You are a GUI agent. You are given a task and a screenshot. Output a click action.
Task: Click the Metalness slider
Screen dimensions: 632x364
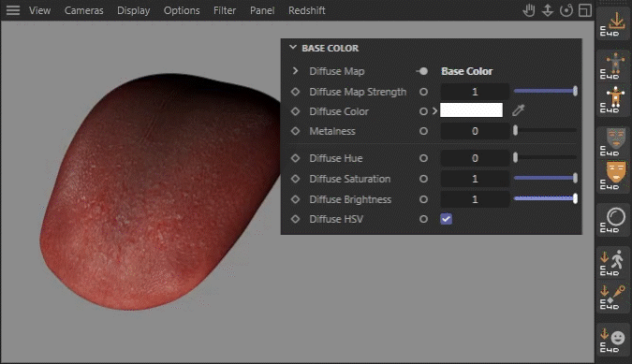(x=546, y=130)
